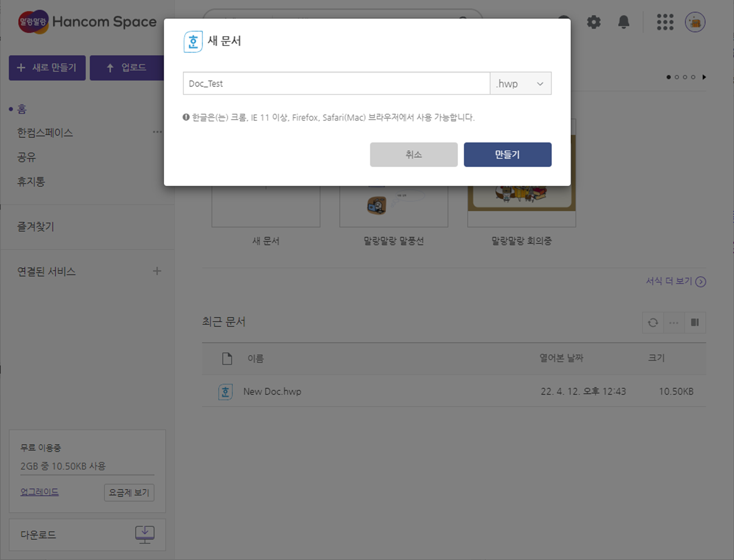Viewport: 734px width, 560px height.
Task: Click the circled arrow next to 서식 더 보기
Action: click(x=700, y=282)
